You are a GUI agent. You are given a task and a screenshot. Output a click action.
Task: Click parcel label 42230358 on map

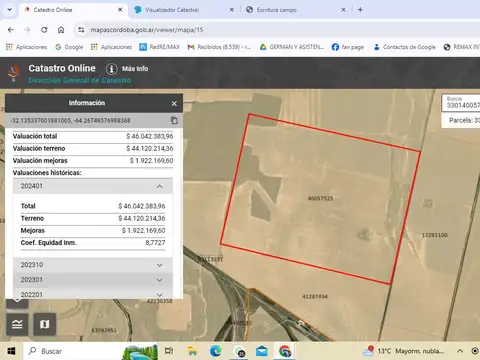tap(160, 301)
